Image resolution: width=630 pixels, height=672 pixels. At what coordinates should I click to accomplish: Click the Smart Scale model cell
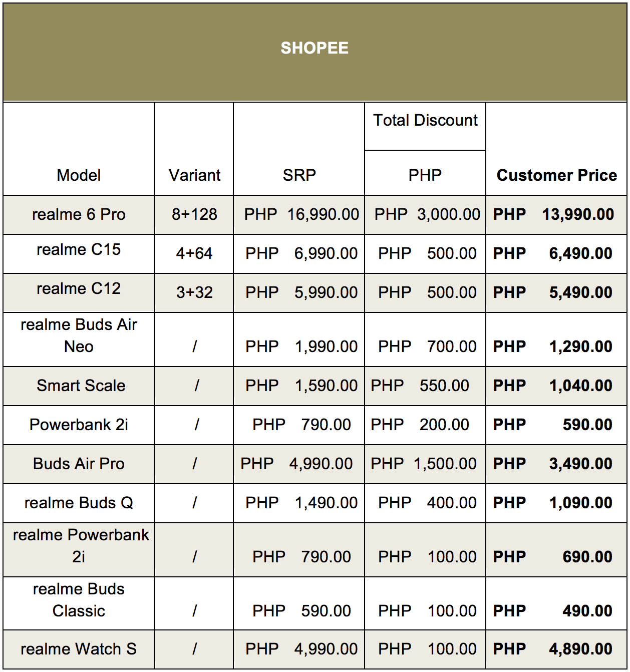[x=79, y=386]
